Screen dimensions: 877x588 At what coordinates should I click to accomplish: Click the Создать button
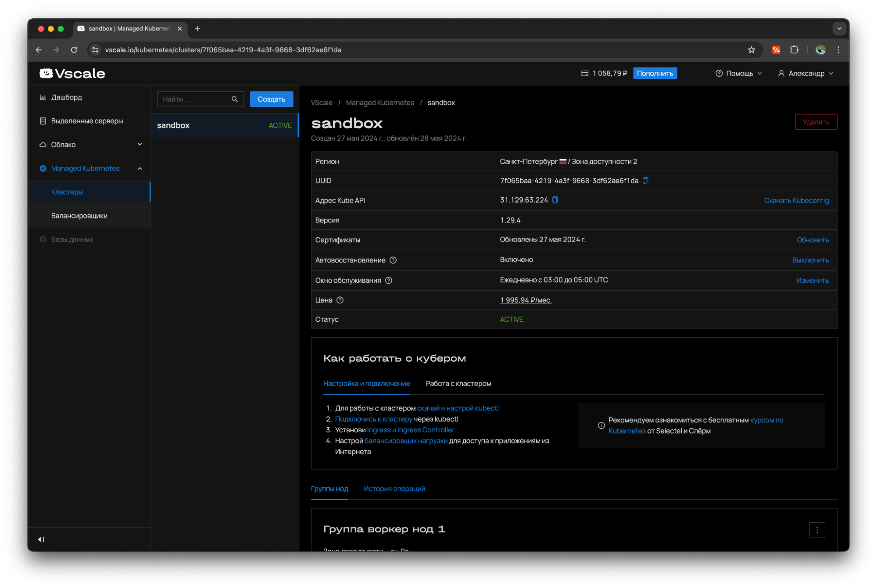271,99
